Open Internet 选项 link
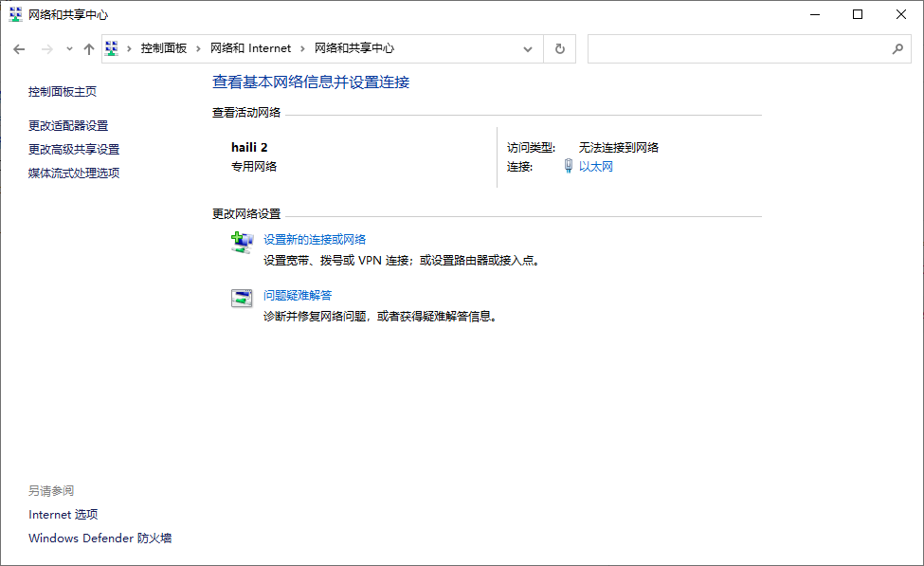Viewport: 924px width, 566px height. [63, 515]
